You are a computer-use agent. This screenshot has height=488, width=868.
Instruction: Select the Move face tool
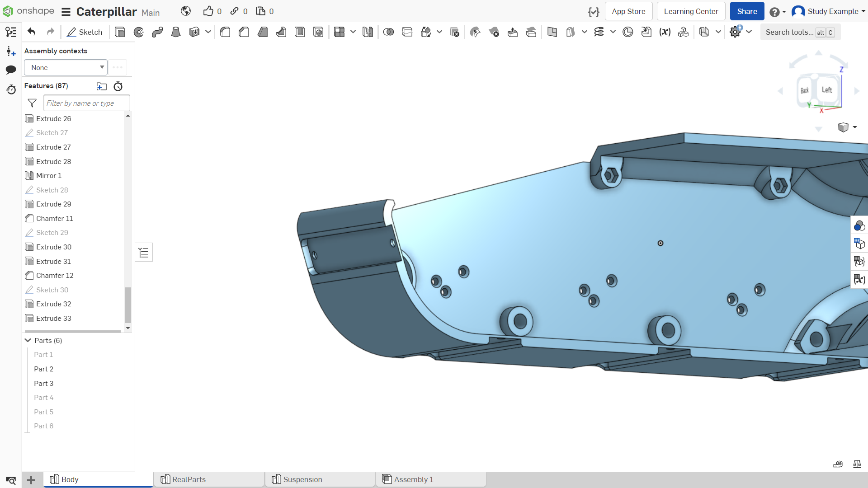[x=513, y=32]
